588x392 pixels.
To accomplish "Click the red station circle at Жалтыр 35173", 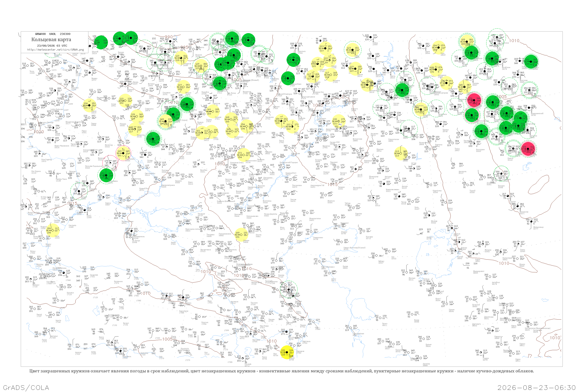I will pyautogui.click(x=528, y=149).
